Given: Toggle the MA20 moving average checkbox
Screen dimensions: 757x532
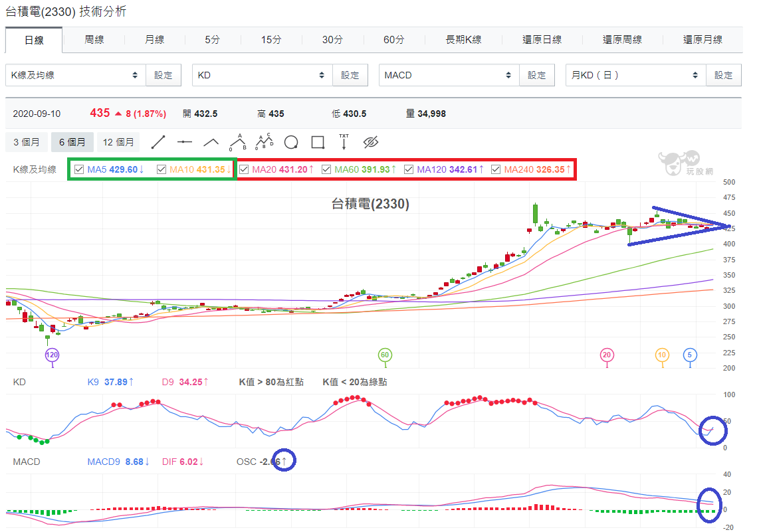Looking at the screenshot, I should tap(244, 169).
